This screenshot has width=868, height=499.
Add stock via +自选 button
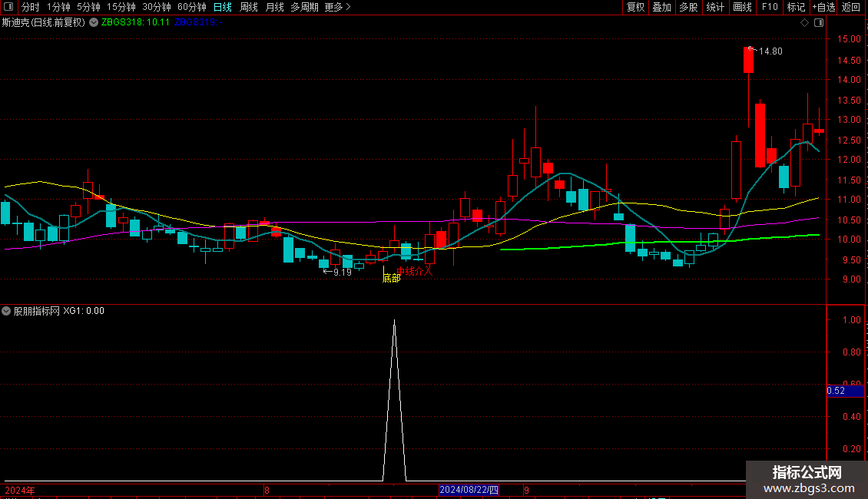tap(823, 7)
